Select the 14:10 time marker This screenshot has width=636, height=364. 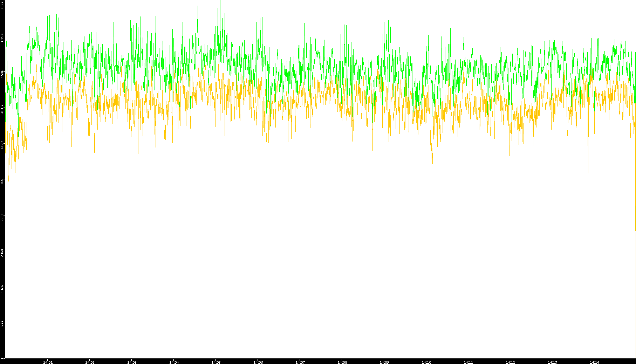pos(426,362)
